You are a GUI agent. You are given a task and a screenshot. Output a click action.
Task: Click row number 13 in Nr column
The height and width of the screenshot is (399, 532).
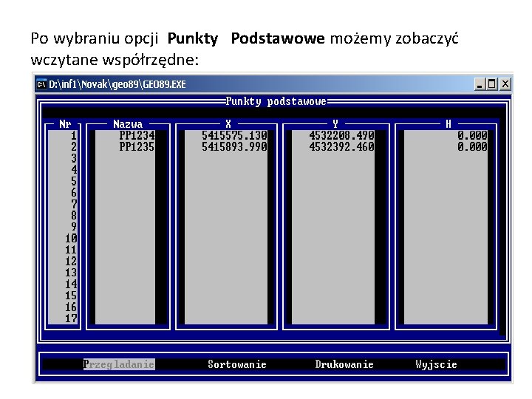click(x=71, y=273)
